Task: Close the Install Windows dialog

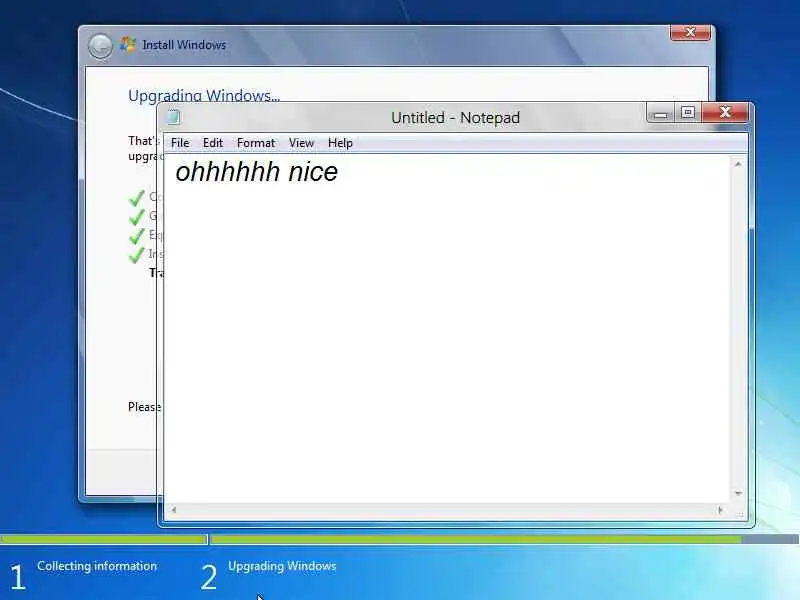Action: (690, 33)
